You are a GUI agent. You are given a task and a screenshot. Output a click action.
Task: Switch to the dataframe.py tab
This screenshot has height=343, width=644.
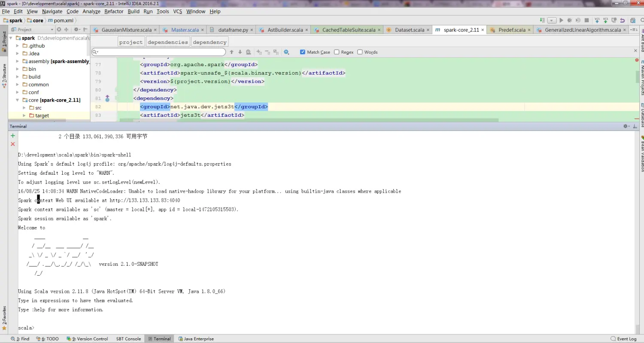(233, 30)
